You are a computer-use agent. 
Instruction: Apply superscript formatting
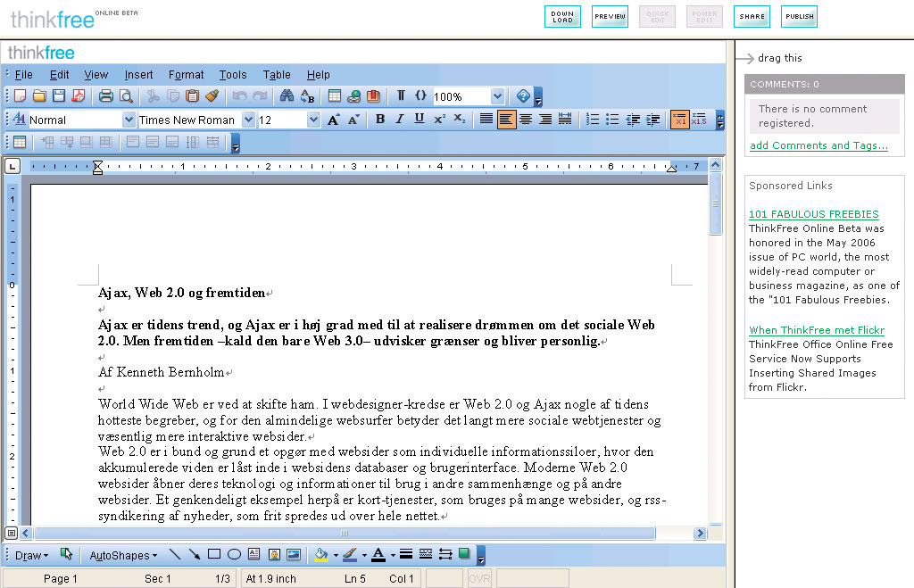click(439, 120)
